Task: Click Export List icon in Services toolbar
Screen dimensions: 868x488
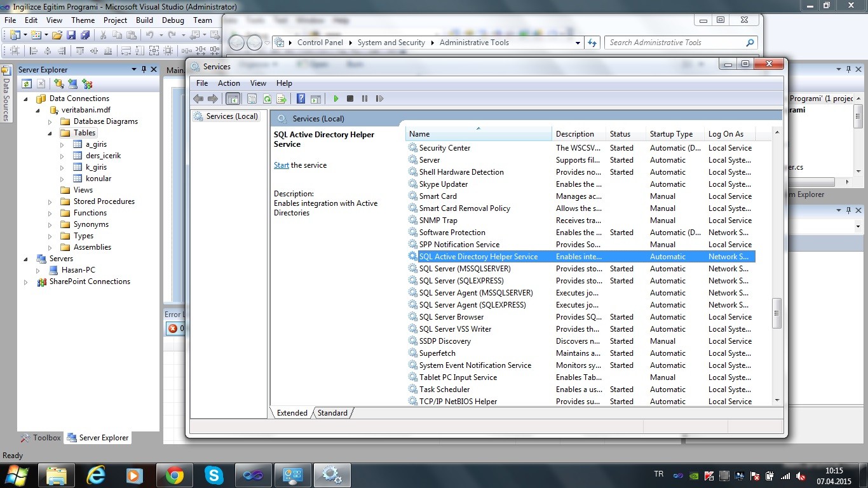Action: [x=281, y=98]
